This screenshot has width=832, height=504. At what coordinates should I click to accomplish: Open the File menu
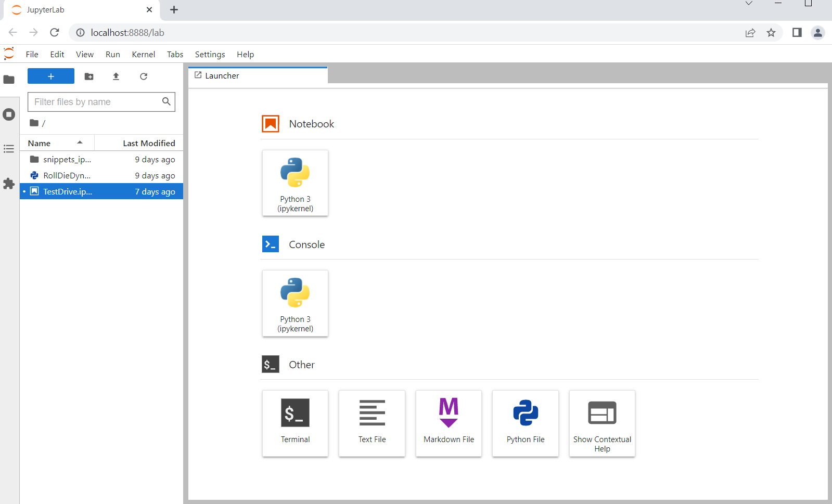tap(32, 54)
